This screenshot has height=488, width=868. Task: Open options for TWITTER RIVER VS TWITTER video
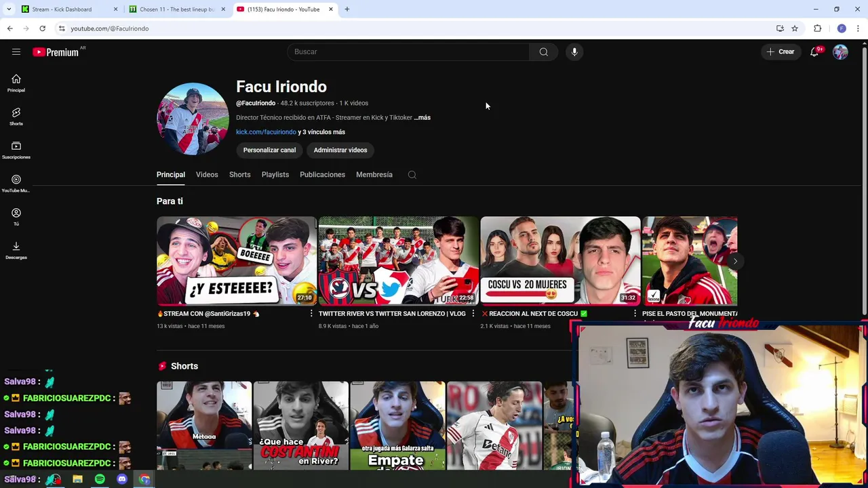473,314
